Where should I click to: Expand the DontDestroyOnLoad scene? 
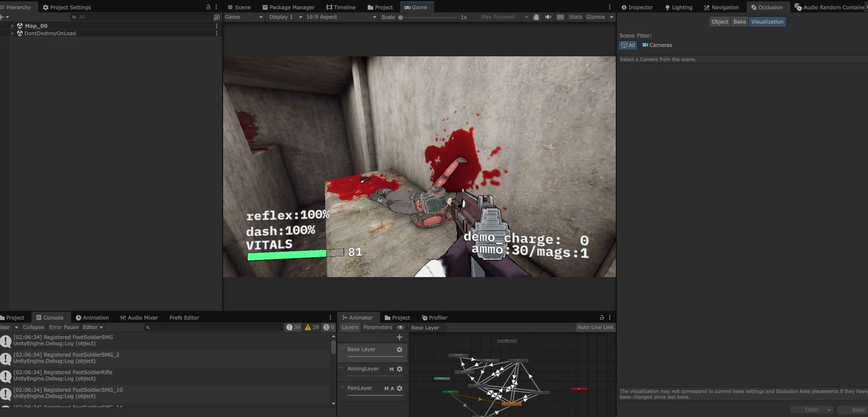(12, 33)
